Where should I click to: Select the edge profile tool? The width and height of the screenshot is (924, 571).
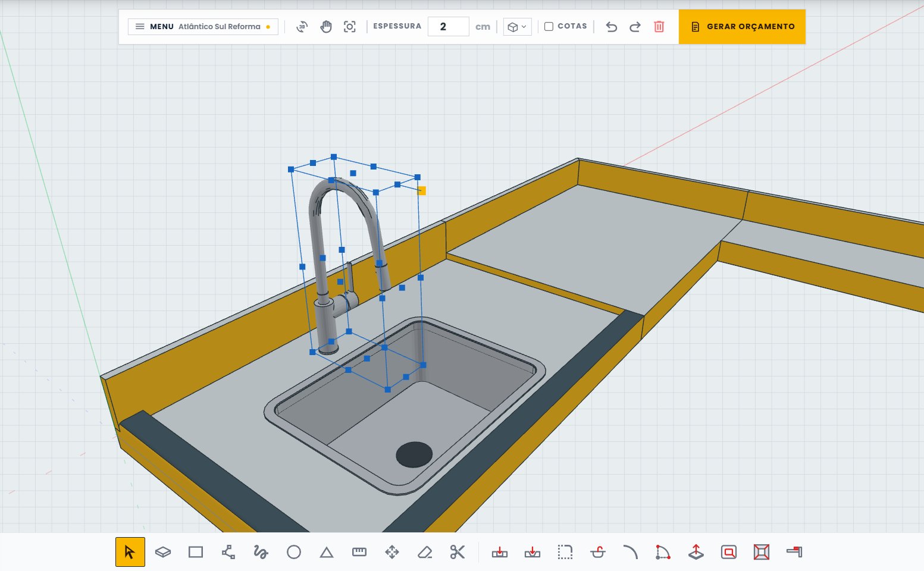(794, 552)
